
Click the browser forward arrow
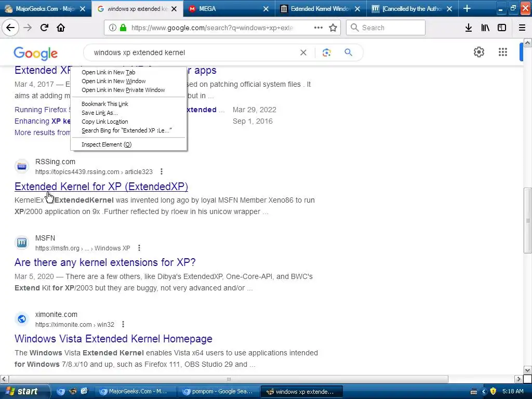tap(28, 28)
